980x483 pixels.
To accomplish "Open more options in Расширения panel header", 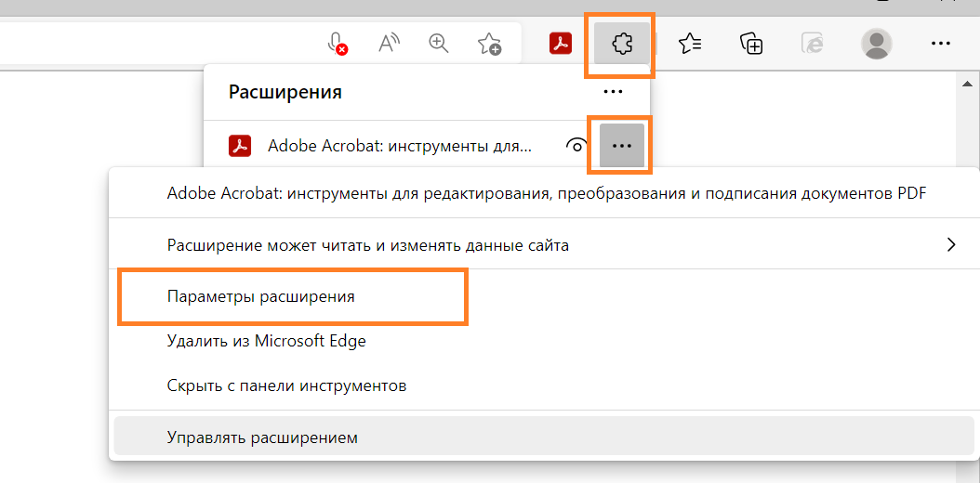I will 612,92.
